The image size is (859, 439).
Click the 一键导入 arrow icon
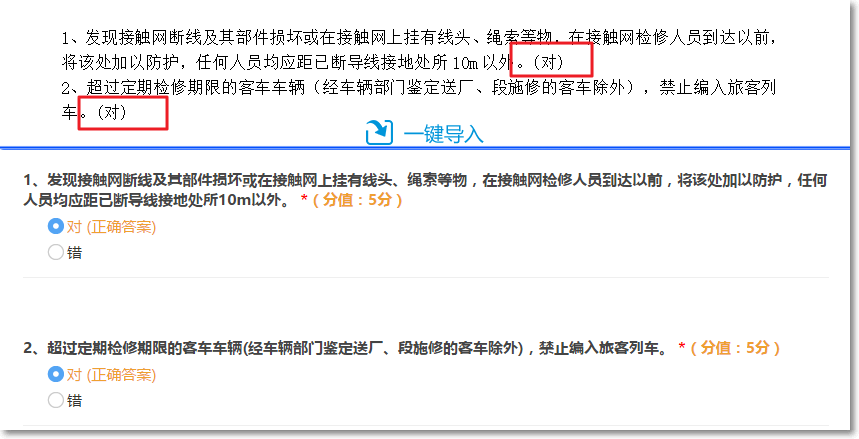(379, 132)
